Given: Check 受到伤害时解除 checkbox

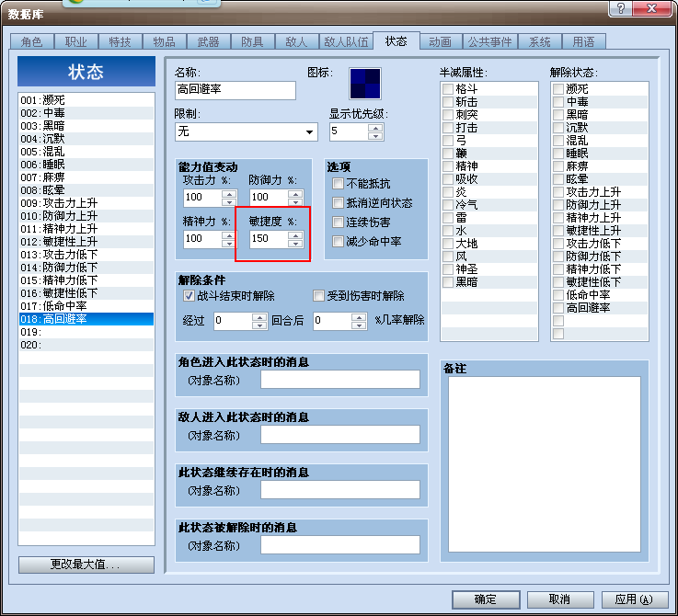Looking at the screenshot, I should point(318,296).
